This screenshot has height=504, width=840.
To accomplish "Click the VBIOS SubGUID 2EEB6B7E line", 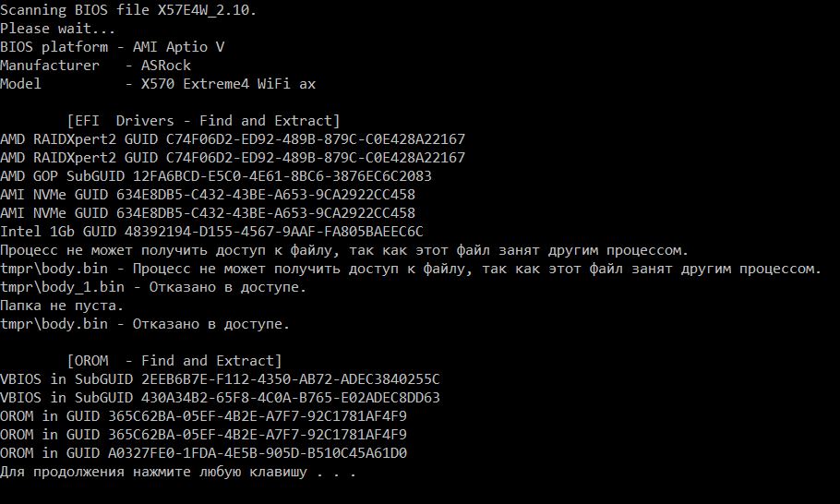I will (220, 379).
